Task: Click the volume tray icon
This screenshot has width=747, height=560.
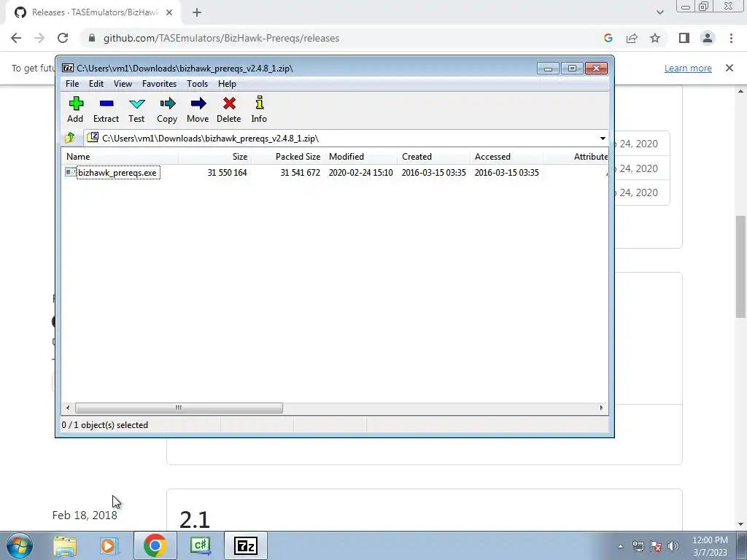Action: point(673,546)
